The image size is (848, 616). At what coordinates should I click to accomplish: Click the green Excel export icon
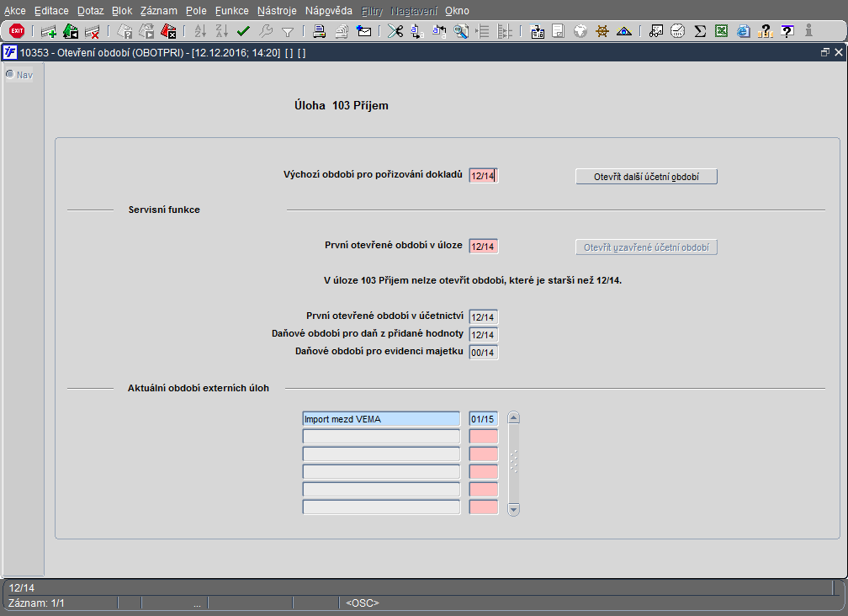(722, 31)
